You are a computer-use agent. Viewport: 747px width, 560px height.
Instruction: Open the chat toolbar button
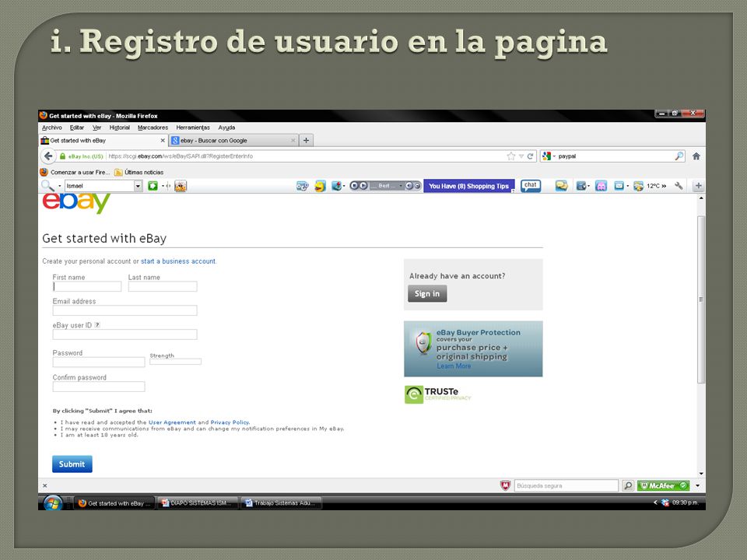[x=531, y=186]
